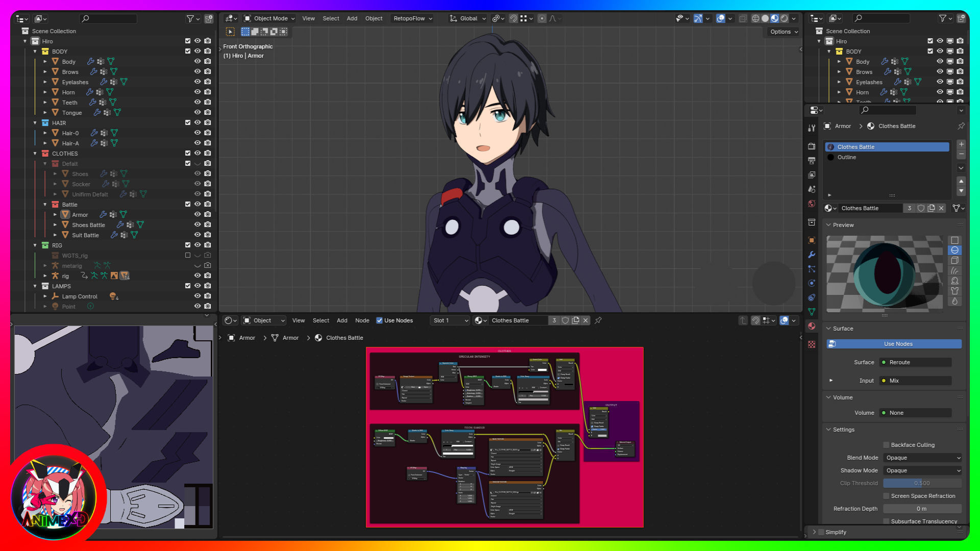Open Object Mode dropdown
This screenshot has width=980, height=551.
click(269, 18)
